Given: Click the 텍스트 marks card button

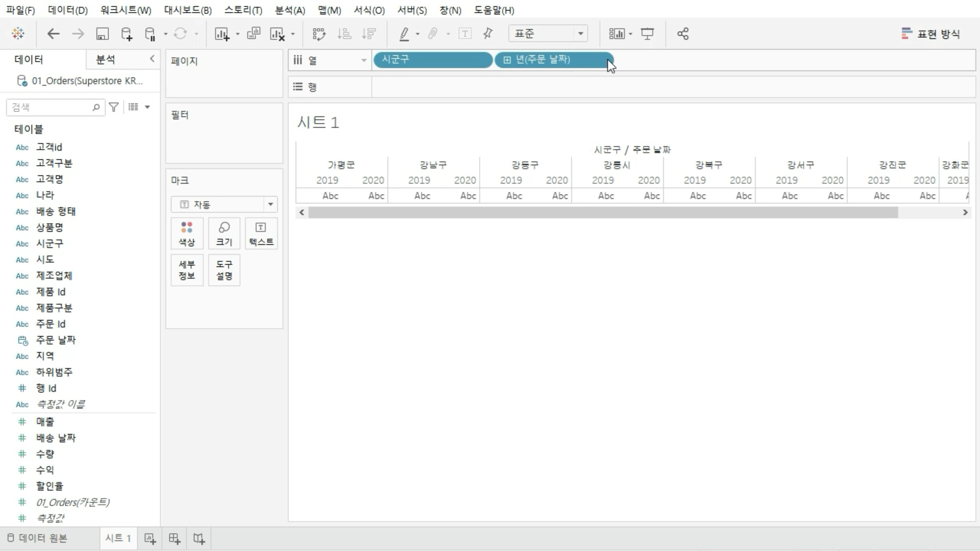Looking at the screenshot, I should point(261,234).
